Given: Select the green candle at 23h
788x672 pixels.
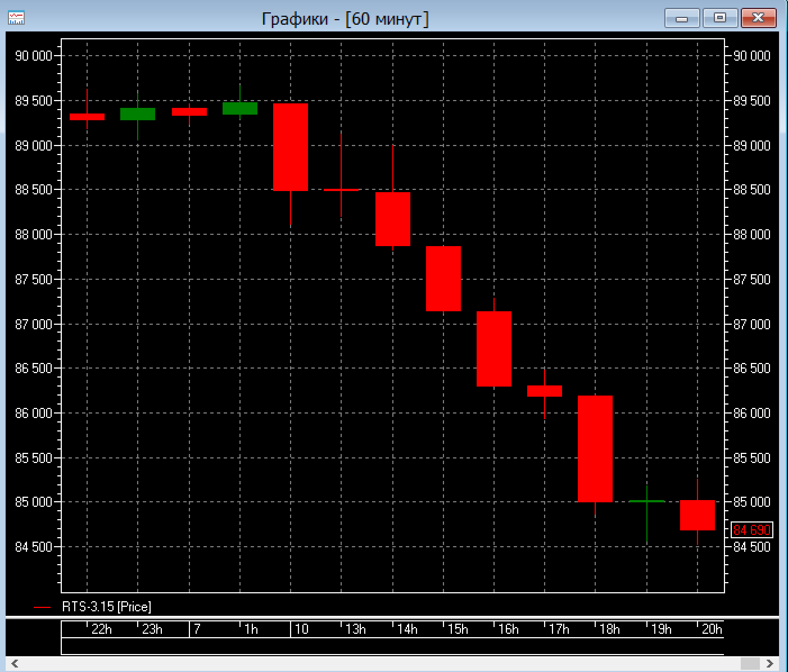Looking at the screenshot, I should point(138,114).
